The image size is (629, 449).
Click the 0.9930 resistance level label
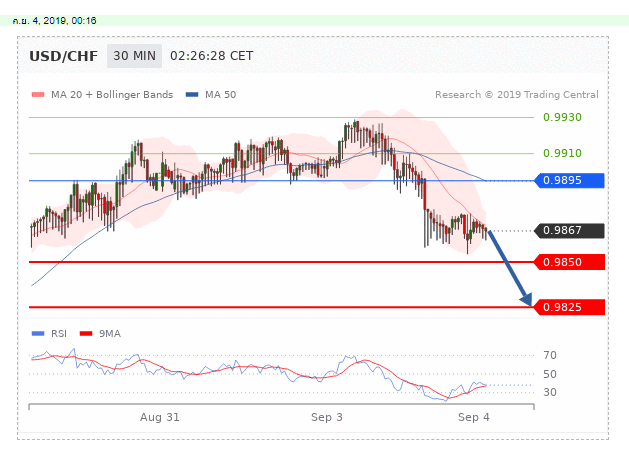pos(562,117)
